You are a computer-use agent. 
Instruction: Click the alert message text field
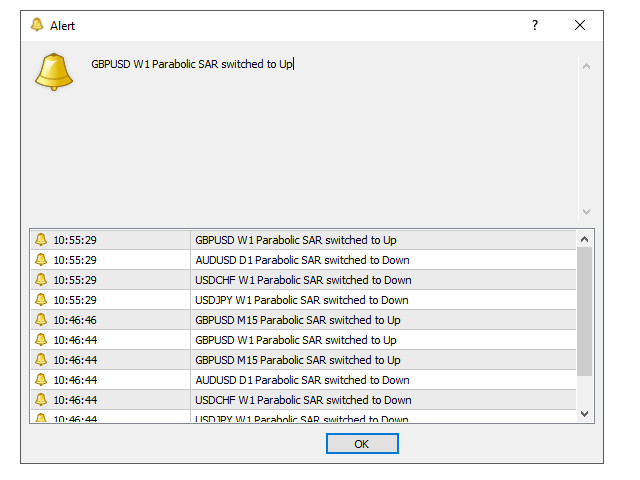330,130
